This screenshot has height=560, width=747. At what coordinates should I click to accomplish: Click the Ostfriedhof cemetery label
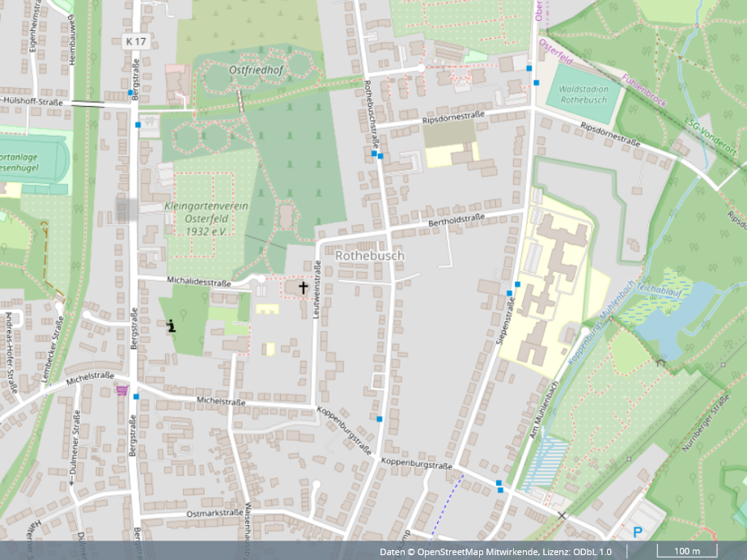tap(257, 70)
